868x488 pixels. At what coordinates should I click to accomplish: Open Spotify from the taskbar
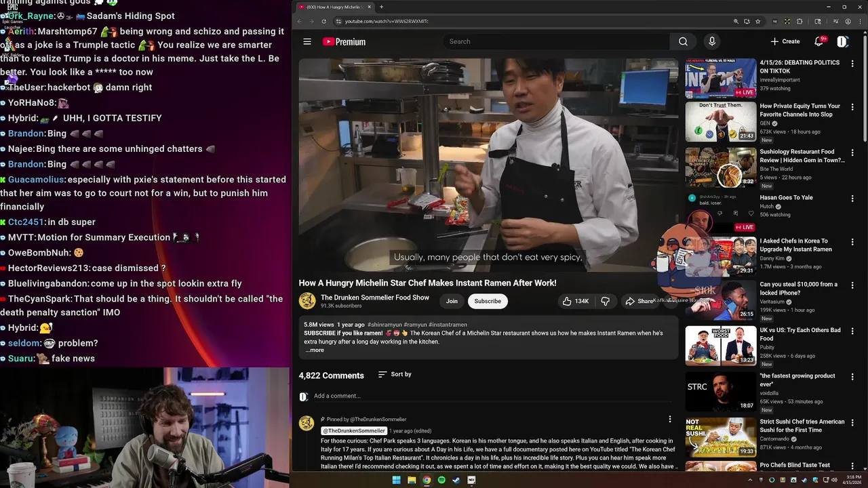click(441, 480)
